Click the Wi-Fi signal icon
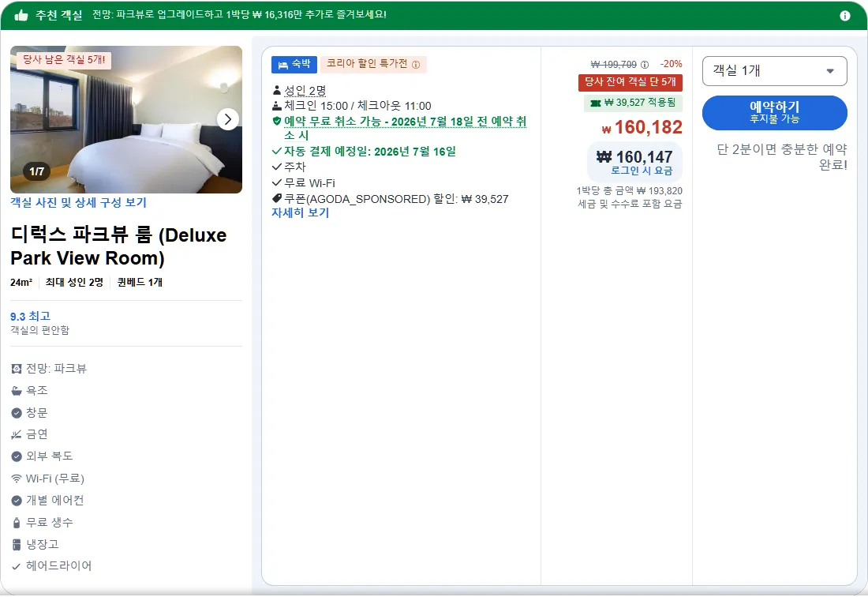 (x=17, y=479)
